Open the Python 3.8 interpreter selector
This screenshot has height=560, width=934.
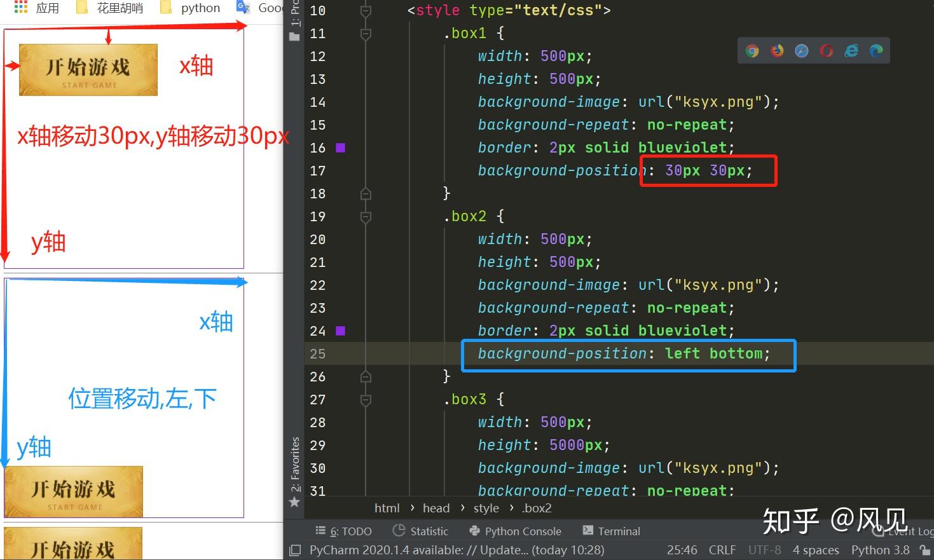pos(880,550)
